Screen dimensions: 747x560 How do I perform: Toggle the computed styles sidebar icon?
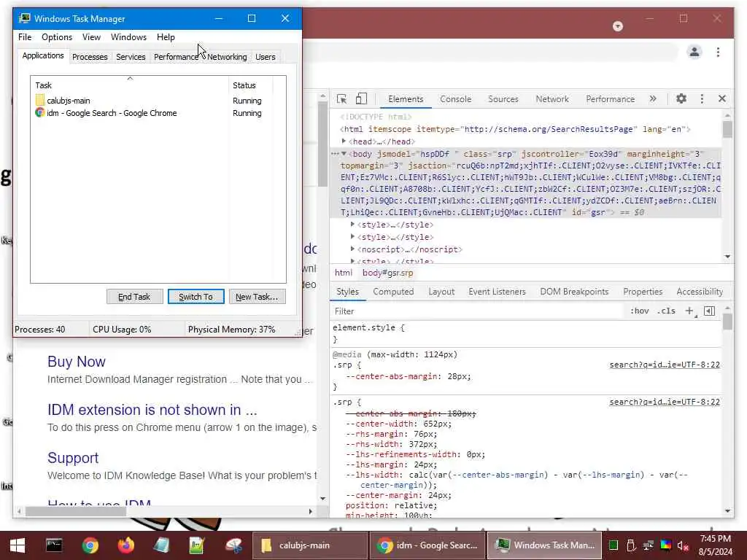tap(709, 311)
